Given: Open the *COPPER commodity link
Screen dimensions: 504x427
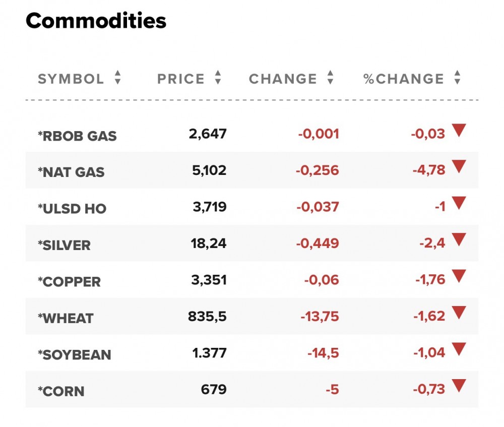Looking at the screenshot, I should coord(69,282).
